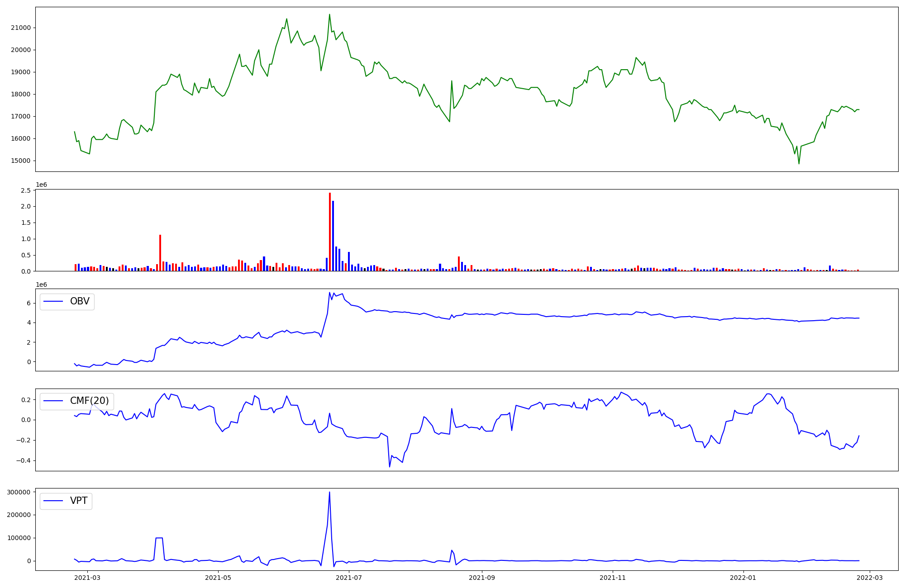Click the OBV legend label

[x=80, y=301]
